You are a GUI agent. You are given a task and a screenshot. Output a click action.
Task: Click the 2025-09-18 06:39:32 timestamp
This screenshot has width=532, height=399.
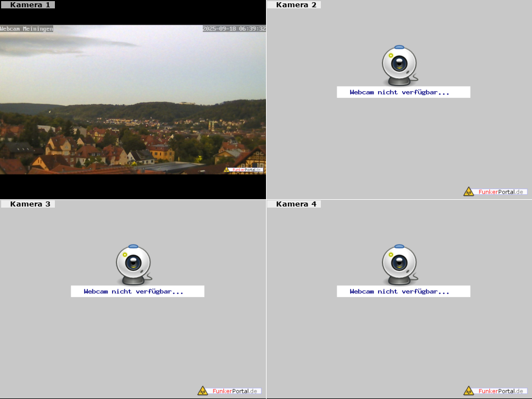click(234, 29)
